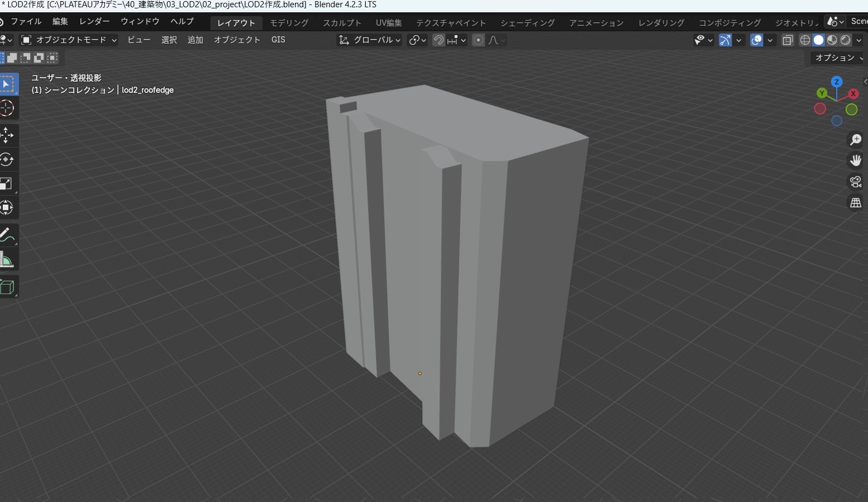This screenshot has width=868, height=502.
Task: Switch to アニメーション workspace tab
Action: coord(597,23)
